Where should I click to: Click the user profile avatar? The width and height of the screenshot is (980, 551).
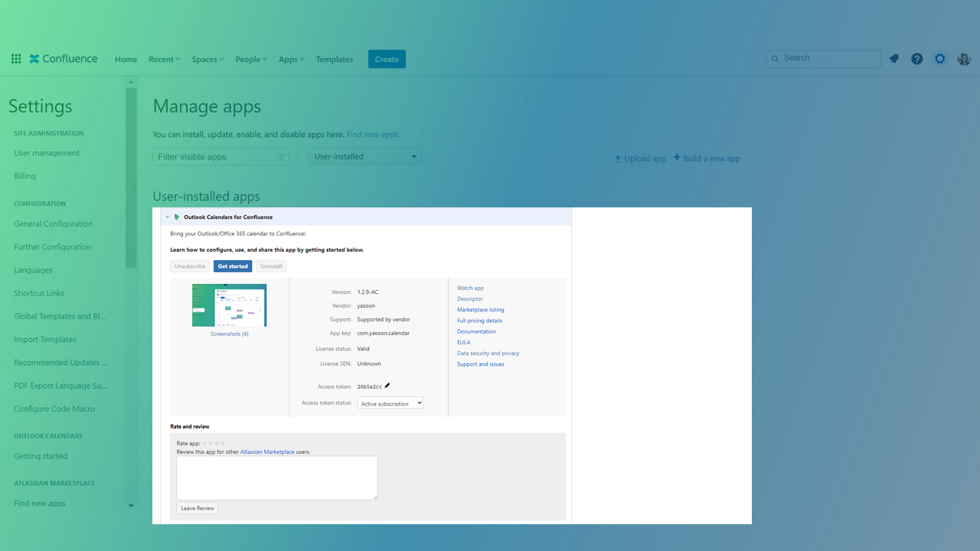pyautogui.click(x=964, y=59)
